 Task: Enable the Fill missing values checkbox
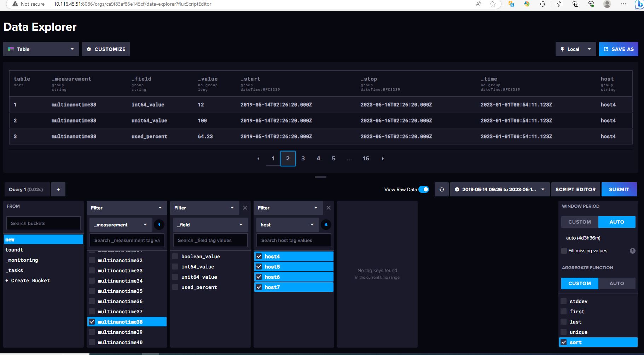564,251
